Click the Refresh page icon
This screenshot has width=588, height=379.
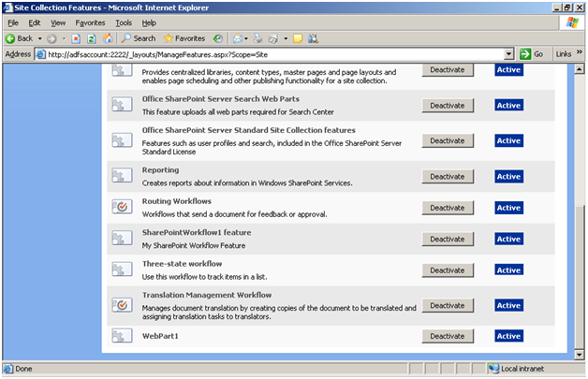tap(91, 38)
